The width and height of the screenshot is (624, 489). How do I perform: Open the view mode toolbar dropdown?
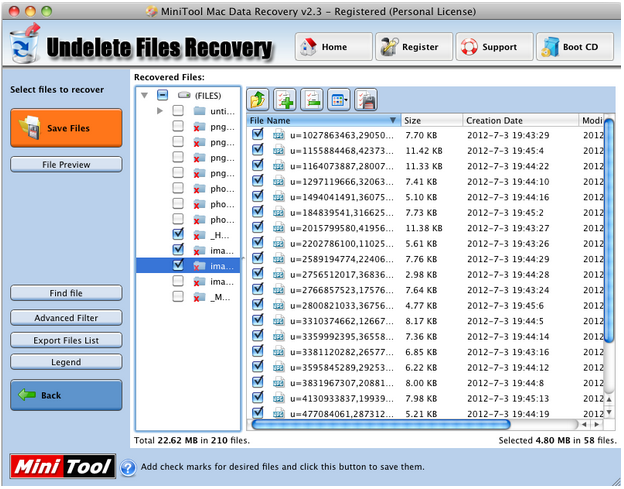339,100
